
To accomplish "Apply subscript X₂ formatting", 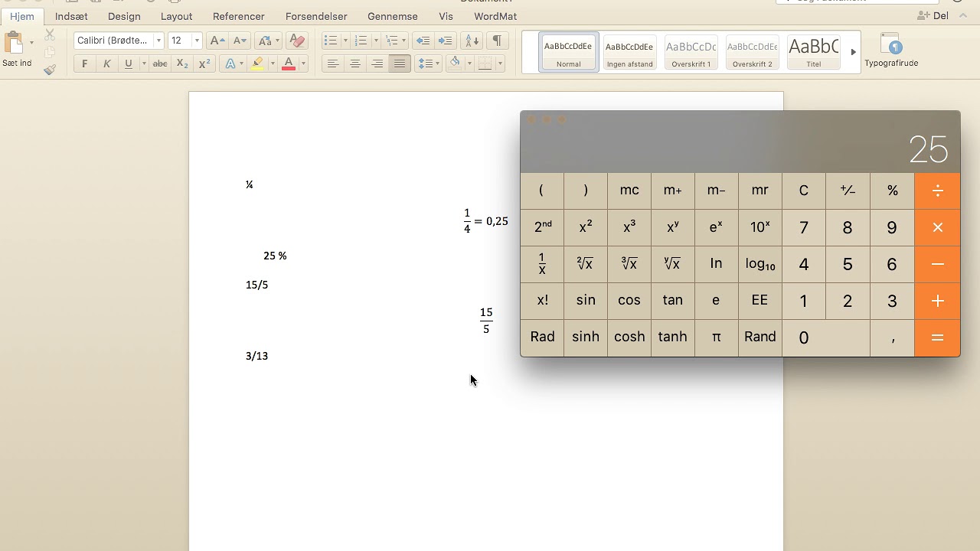I will pos(182,64).
